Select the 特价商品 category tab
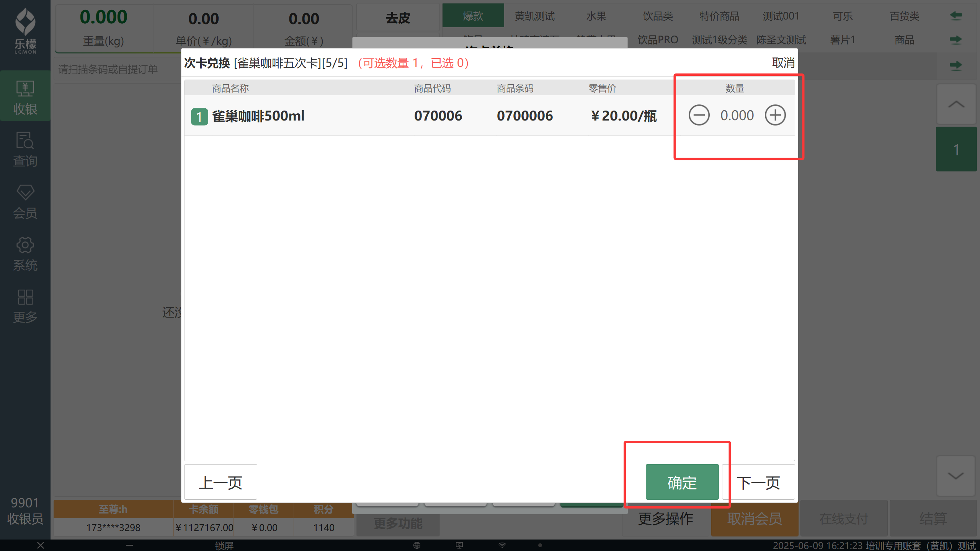The image size is (980, 551). (720, 16)
